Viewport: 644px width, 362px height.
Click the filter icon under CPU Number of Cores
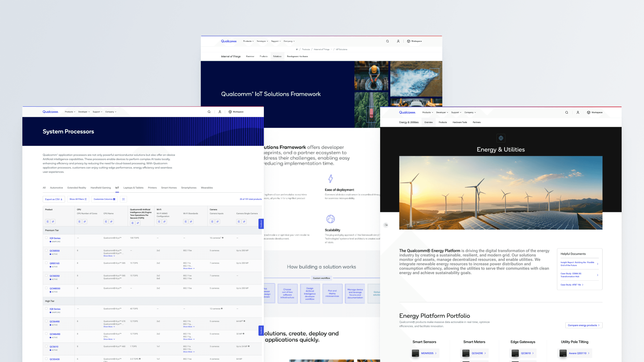[79, 221]
